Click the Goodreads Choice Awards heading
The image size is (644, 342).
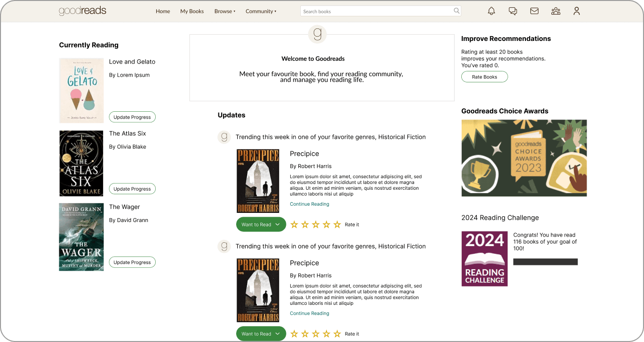tap(505, 111)
